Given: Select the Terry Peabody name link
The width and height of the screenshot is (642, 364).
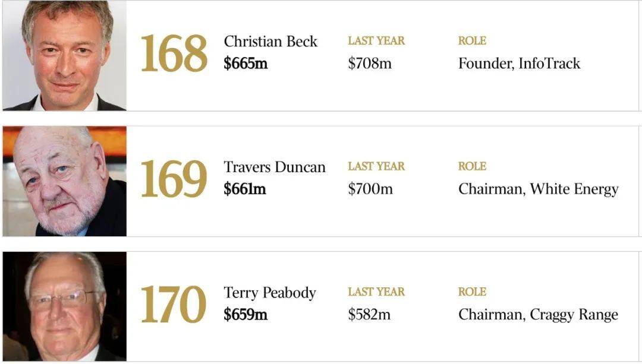Looking at the screenshot, I should pos(270,293).
